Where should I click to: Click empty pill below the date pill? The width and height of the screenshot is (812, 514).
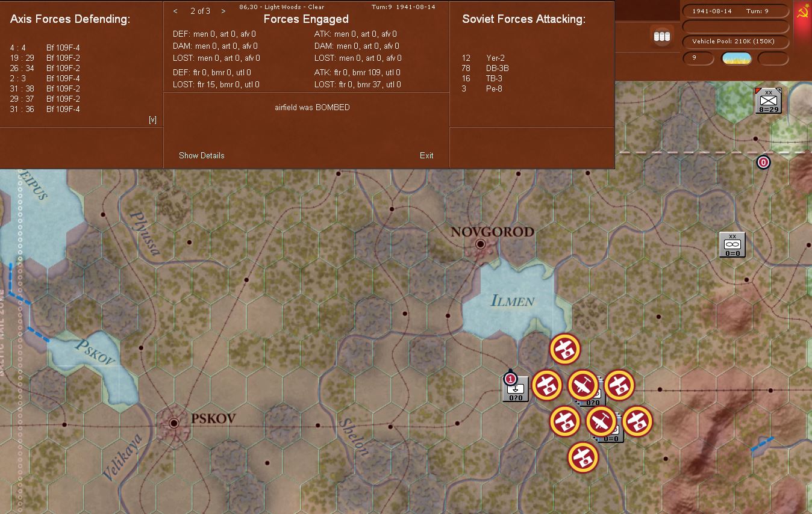[735, 26]
